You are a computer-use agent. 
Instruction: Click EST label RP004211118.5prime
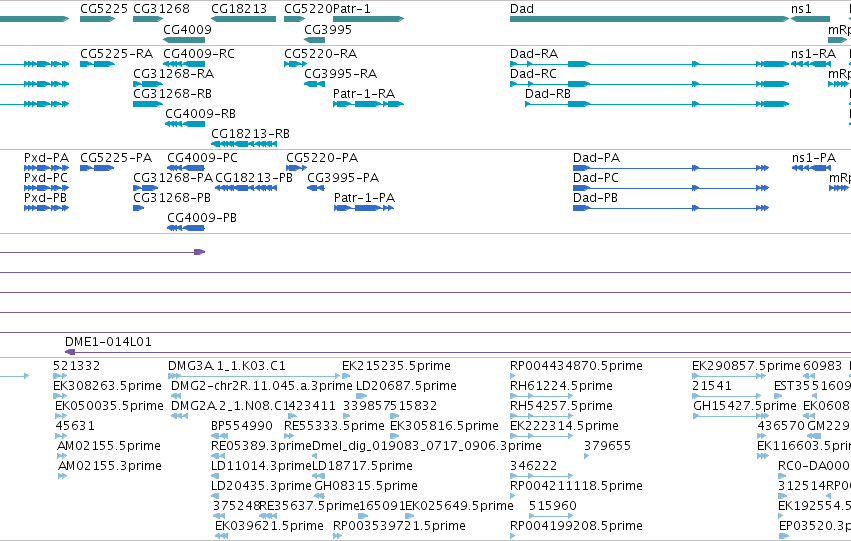click(576, 487)
